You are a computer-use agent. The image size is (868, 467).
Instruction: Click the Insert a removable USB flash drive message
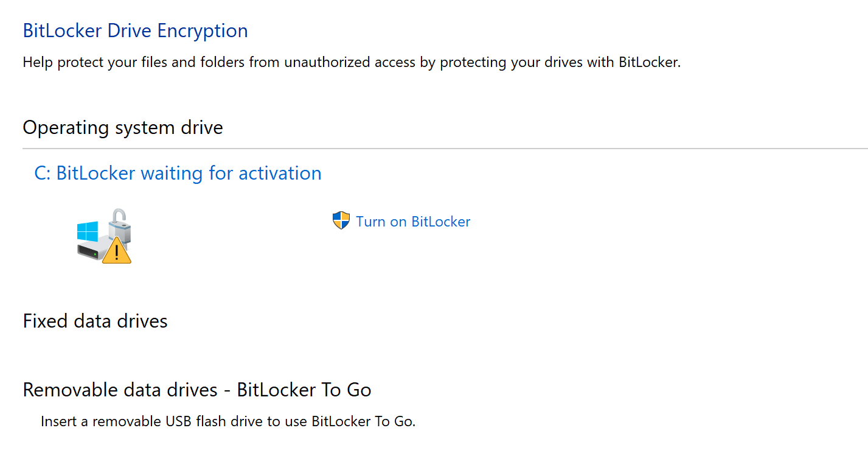(x=228, y=421)
